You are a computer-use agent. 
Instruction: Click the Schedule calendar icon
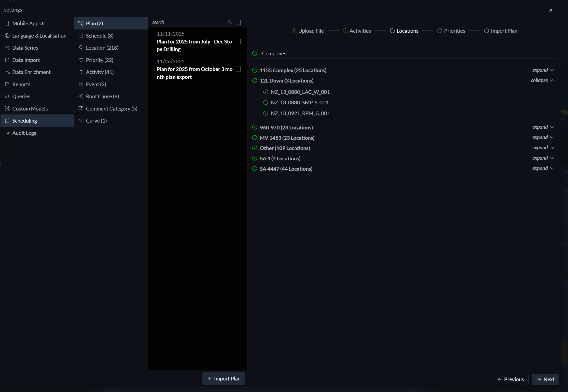pyautogui.click(x=81, y=36)
